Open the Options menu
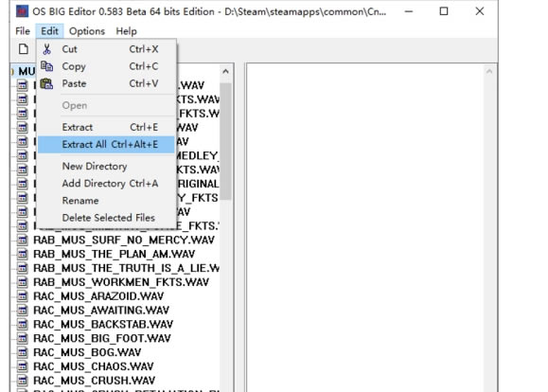 [x=87, y=31]
